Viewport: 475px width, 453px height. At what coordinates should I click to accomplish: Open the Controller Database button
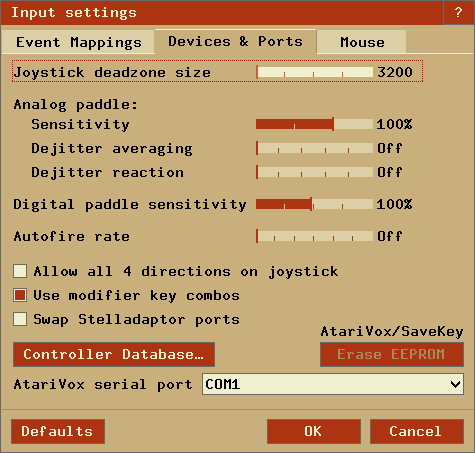114,354
